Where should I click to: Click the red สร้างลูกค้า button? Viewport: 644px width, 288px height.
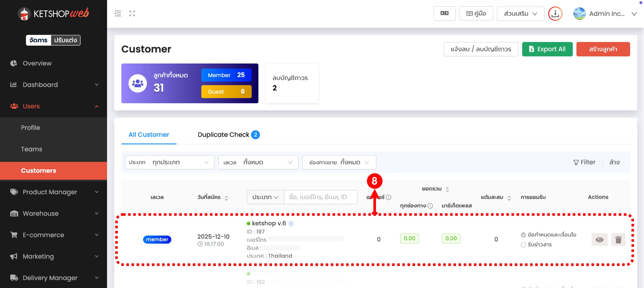[603, 49]
